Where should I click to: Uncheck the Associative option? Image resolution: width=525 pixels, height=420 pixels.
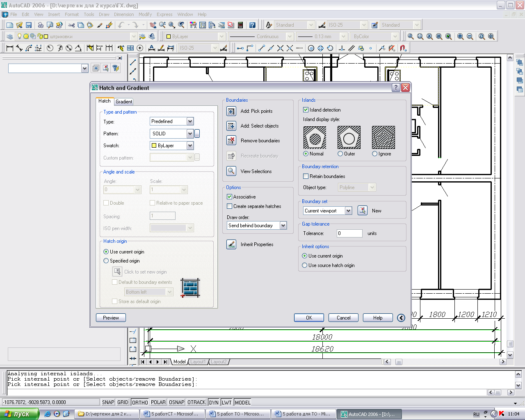(x=229, y=197)
